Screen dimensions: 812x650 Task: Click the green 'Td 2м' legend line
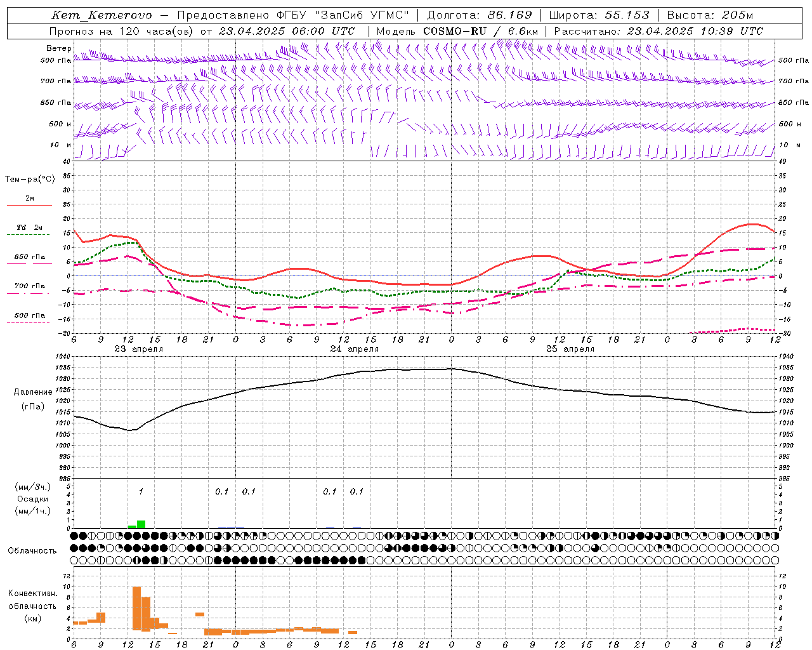coord(29,234)
